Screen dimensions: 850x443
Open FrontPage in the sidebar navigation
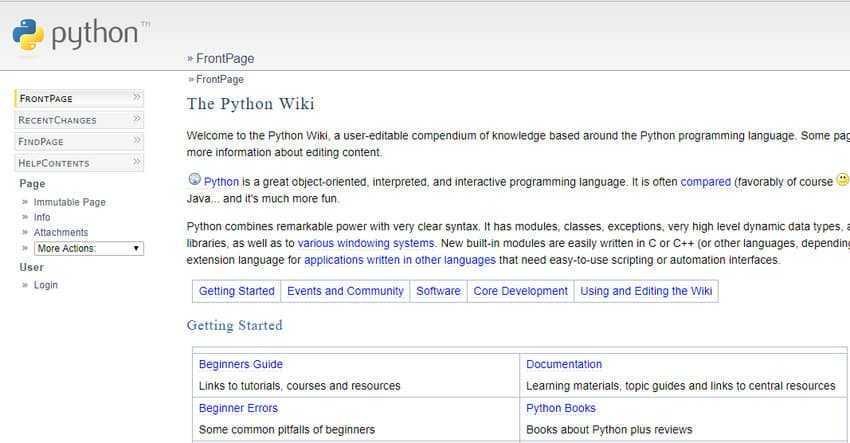(79, 98)
